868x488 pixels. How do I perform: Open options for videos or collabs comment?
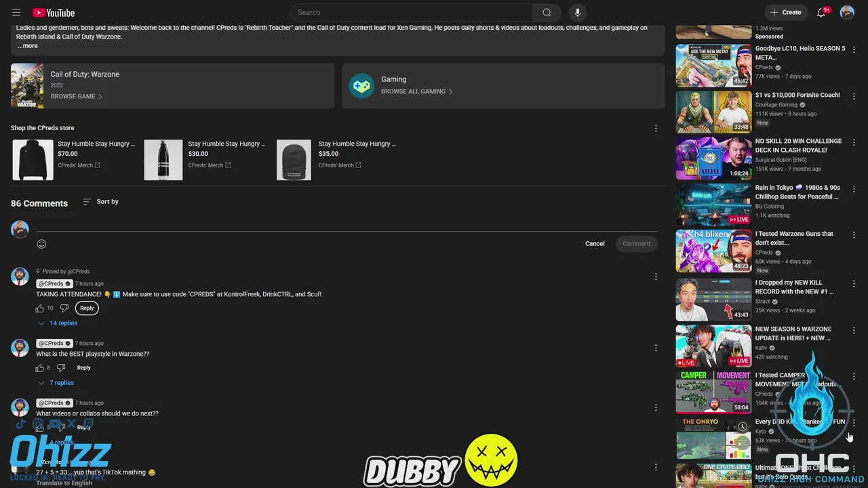656,407
